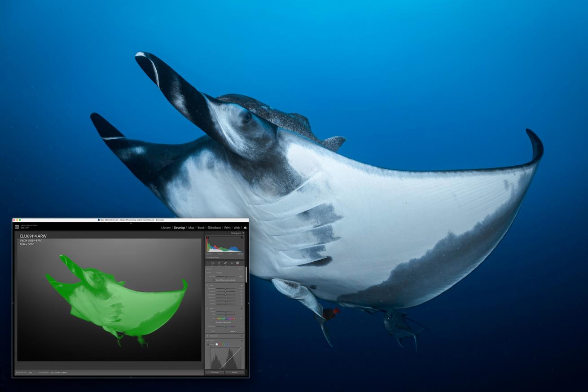
Task: Expand the Point Color section
Action: click(x=207, y=336)
